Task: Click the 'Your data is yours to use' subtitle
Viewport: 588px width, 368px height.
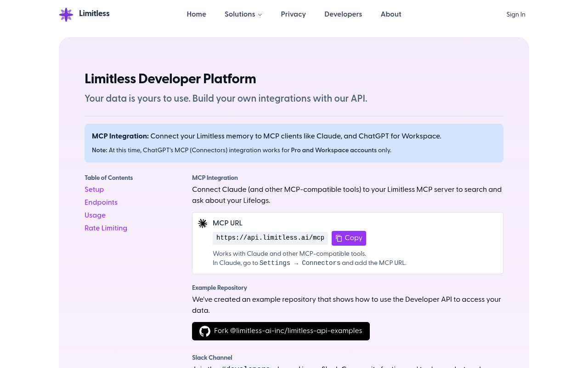Action: point(226,98)
